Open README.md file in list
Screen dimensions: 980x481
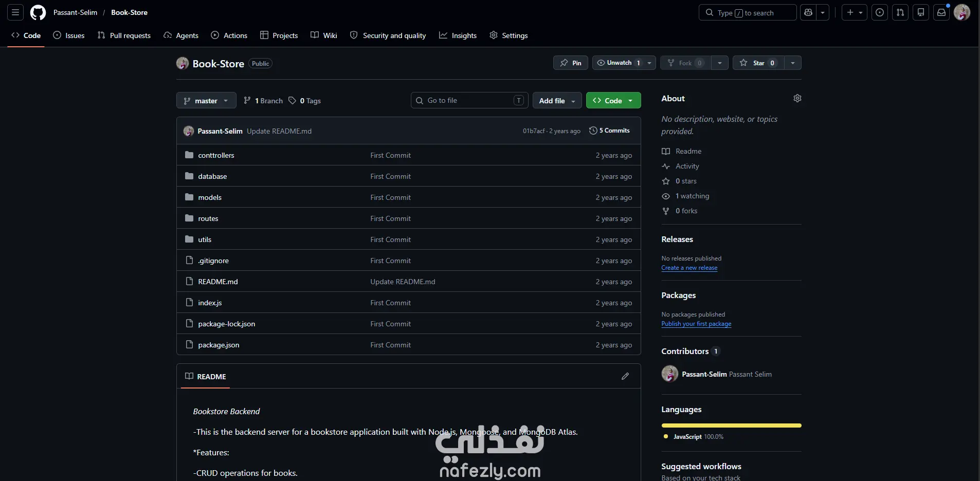(x=218, y=282)
